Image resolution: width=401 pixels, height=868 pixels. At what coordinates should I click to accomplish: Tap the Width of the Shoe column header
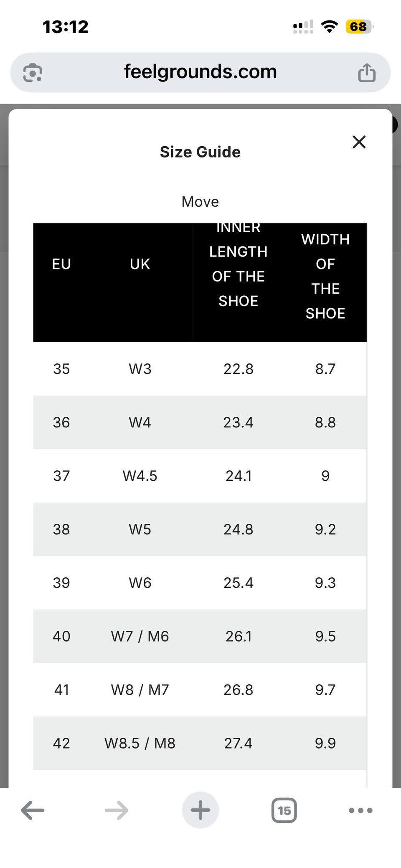coord(325,277)
